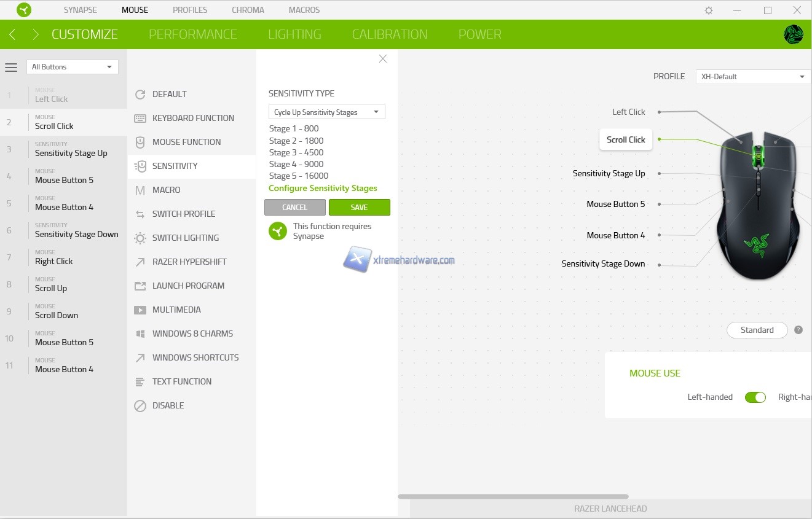The image size is (812, 519).
Task: Switch to the Performance tab
Action: tap(192, 34)
